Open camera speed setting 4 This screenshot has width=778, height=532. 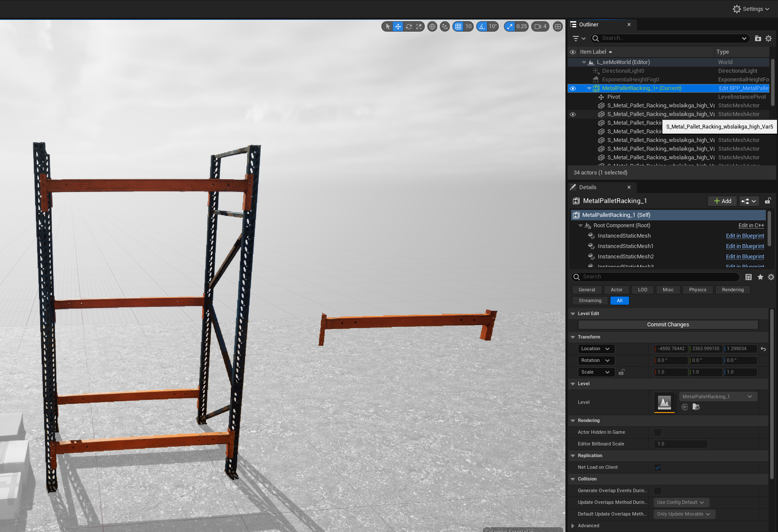click(x=540, y=26)
